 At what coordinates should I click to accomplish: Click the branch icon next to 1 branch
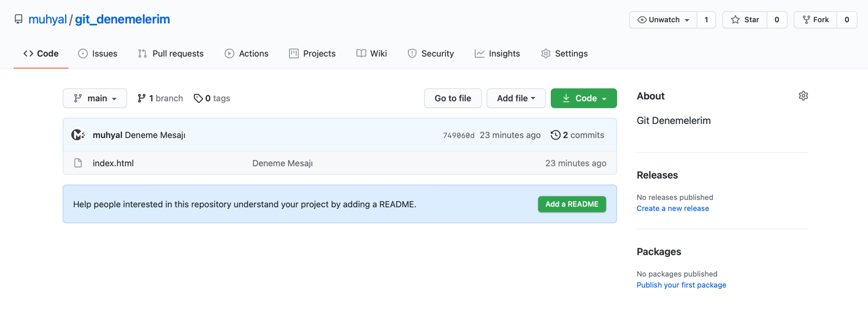point(142,98)
